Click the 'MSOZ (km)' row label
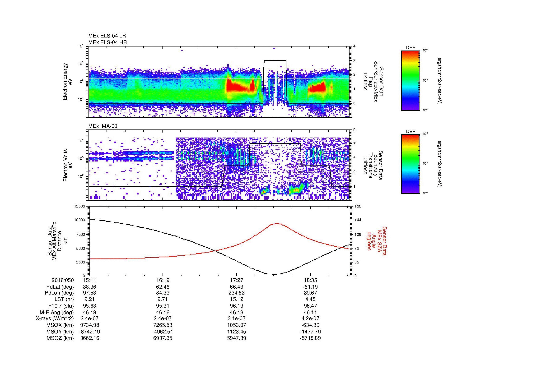Image resolution: width=555 pixels, height=392 pixels. (60, 338)
